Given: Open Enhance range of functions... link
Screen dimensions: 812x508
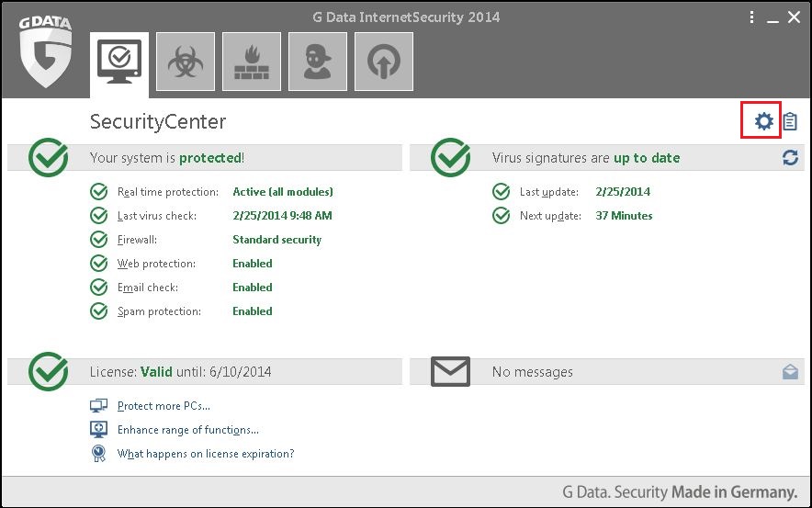Looking at the screenshot, I should pos(188,430).
